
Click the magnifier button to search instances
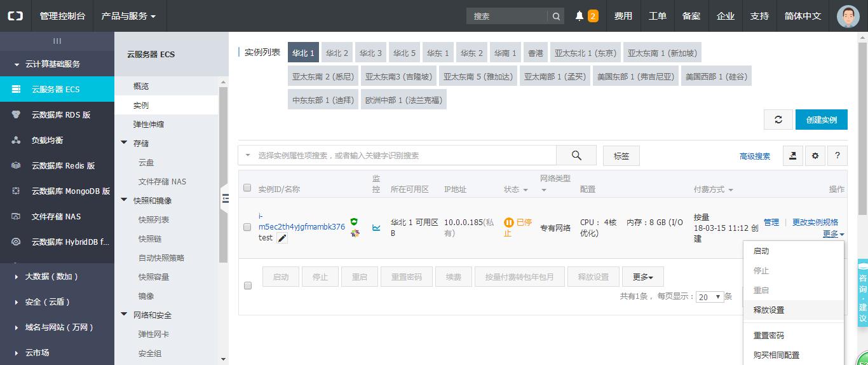click(576, 156)
